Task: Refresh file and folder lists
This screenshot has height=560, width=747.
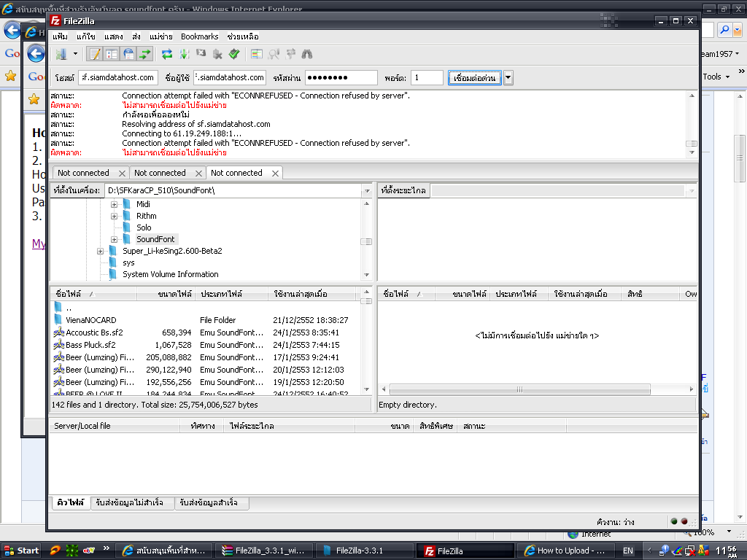Action: 167,54
